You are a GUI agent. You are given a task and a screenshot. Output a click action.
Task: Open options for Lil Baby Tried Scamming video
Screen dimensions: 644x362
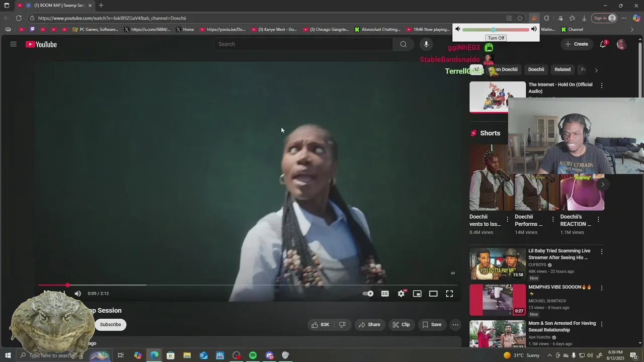click(602, 252)
